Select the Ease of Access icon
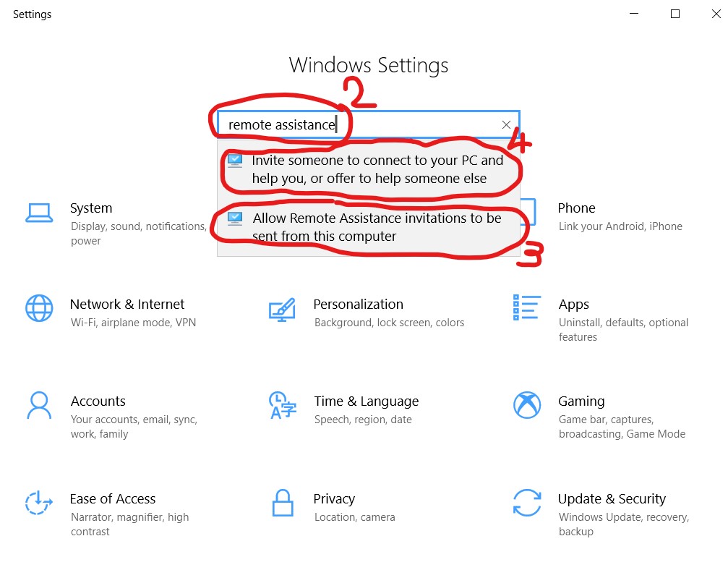This screenshot has width=728, height=570. [x=39, y=502]
